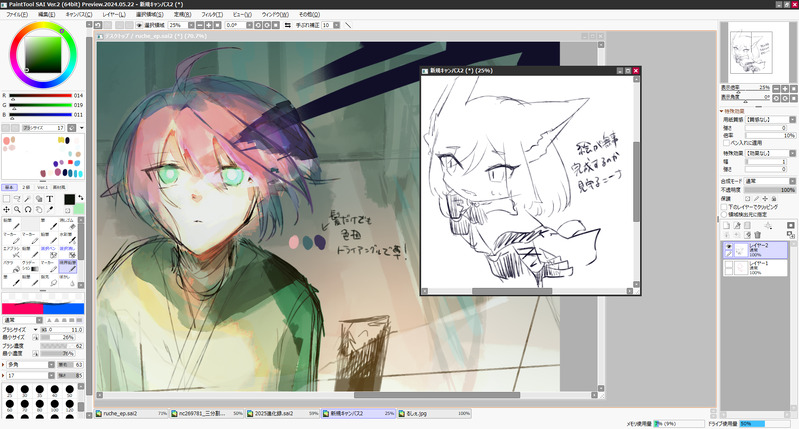799x429 pixels.
Task: Click the zoom out minus button in toolbar
Action: (200, 25)
